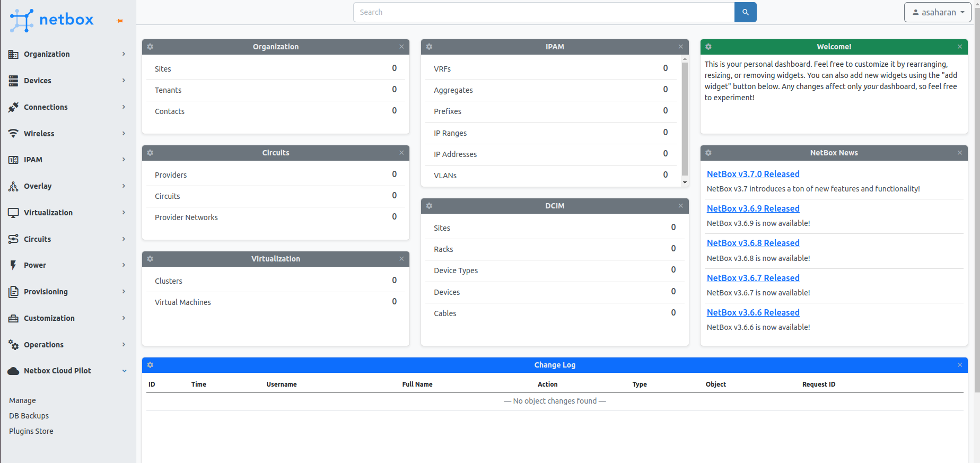This screenshot has height=463, width=980.
Task: Open the Operations sidebar menu item
Action: pos(68,345)
